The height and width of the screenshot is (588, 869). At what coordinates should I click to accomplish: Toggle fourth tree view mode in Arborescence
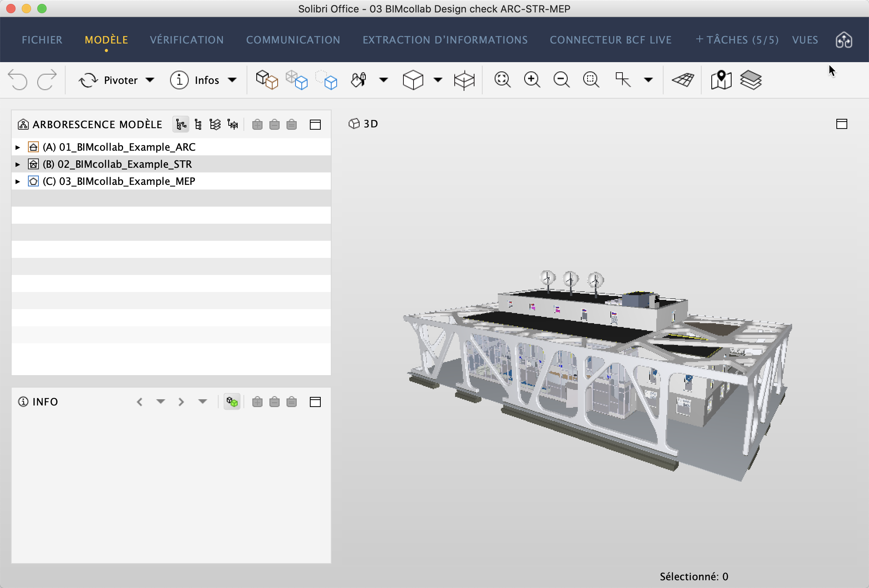(233, 124)
